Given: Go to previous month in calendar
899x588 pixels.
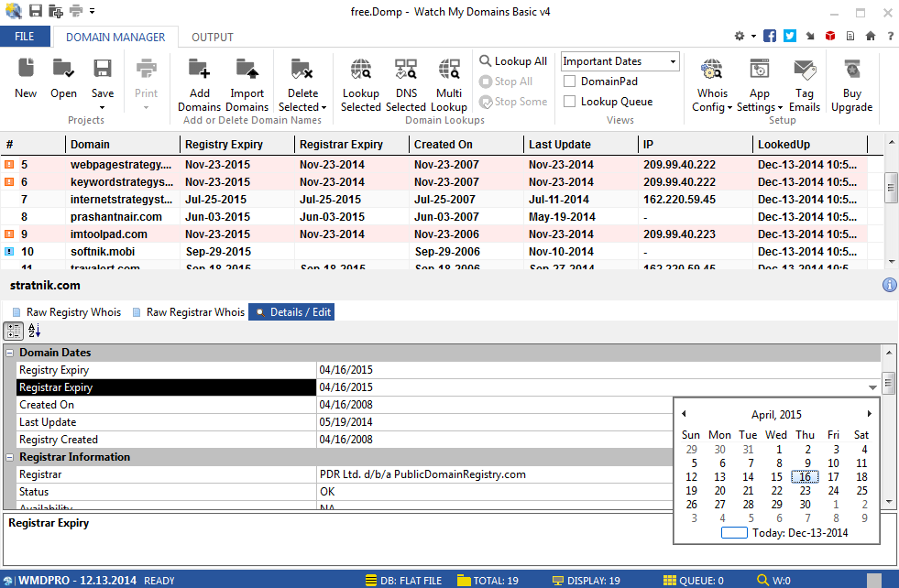Looking at the screenshot, I should pos(684,414).
